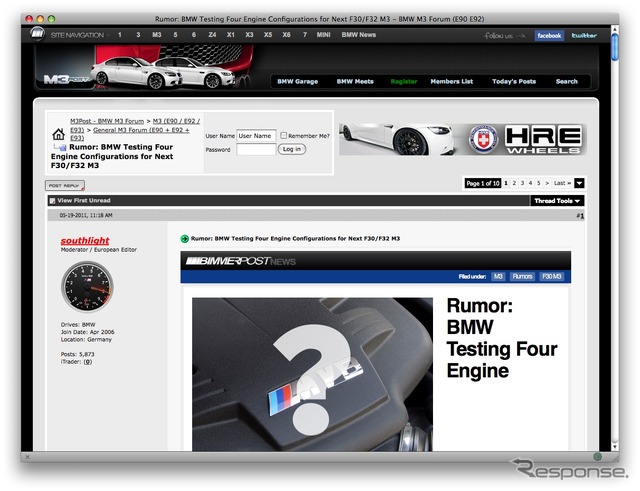Open the facebook follow button
The image size is (640, 491).
[549, 36]
